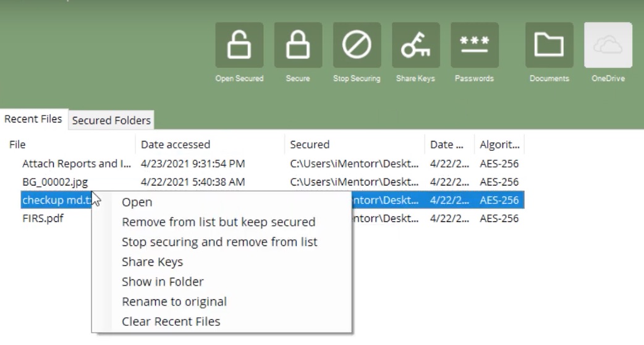
Task: Choose Share Keys in the context menu
Action: click(153, 262)
